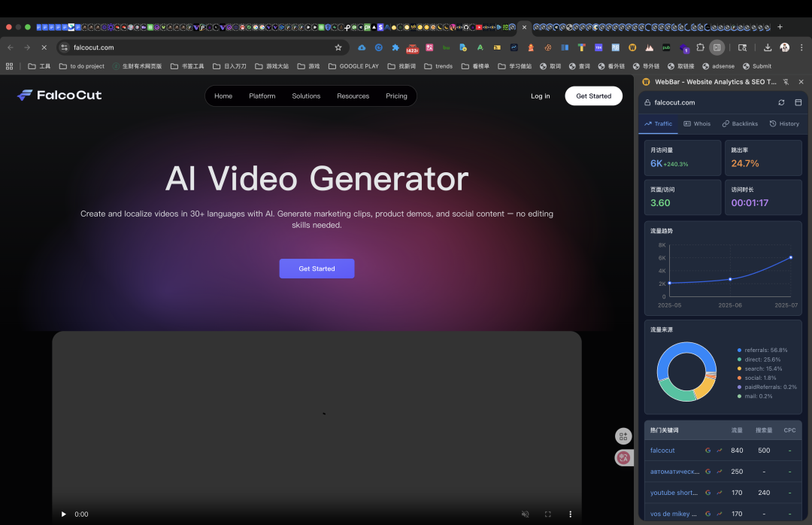
Task: Open Chrome downloads
Action: click(x=768, y=47)
